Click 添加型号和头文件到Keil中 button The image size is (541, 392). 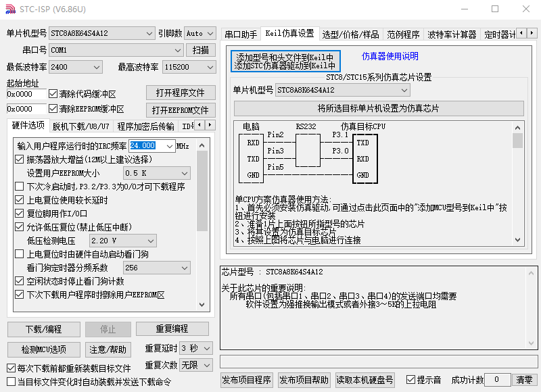pyautogui.click(x=285, y=61)
